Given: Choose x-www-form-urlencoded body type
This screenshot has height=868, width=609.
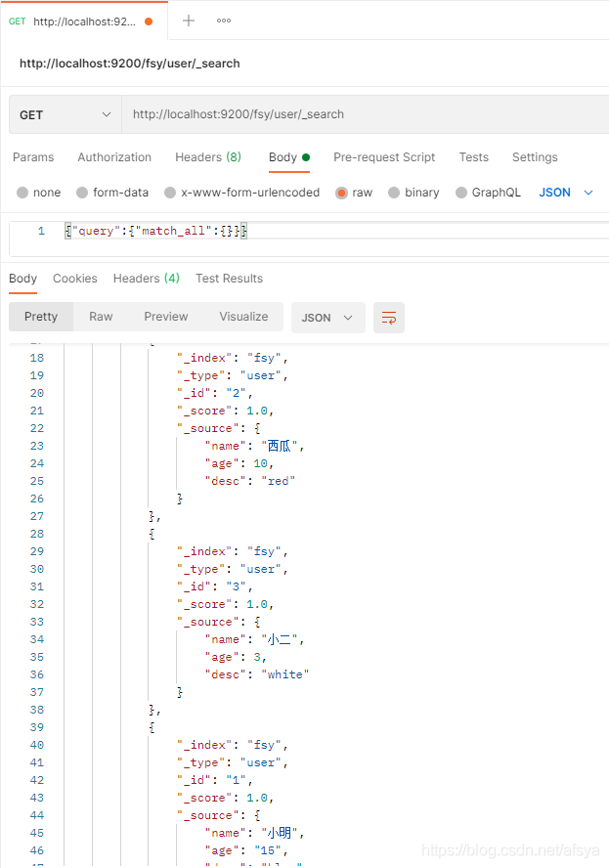Looking at the screenshot, I should (170, 193).
